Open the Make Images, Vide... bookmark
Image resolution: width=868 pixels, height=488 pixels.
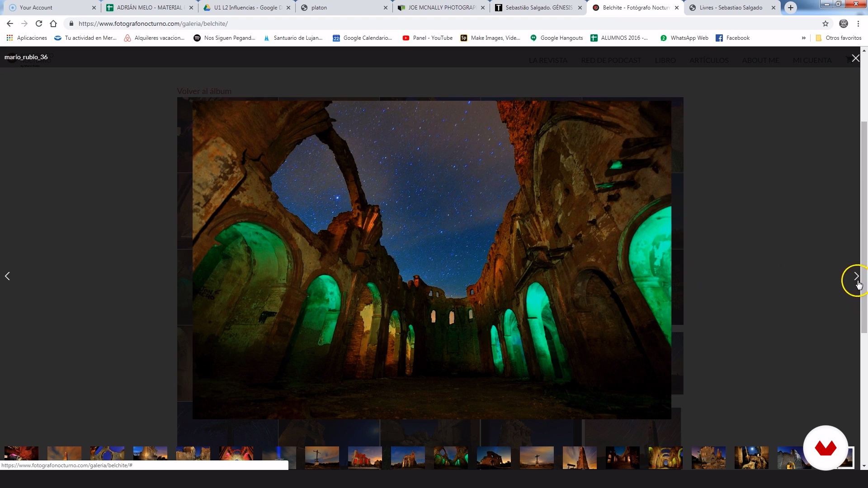pyautogui.click(x=491, y=38)
